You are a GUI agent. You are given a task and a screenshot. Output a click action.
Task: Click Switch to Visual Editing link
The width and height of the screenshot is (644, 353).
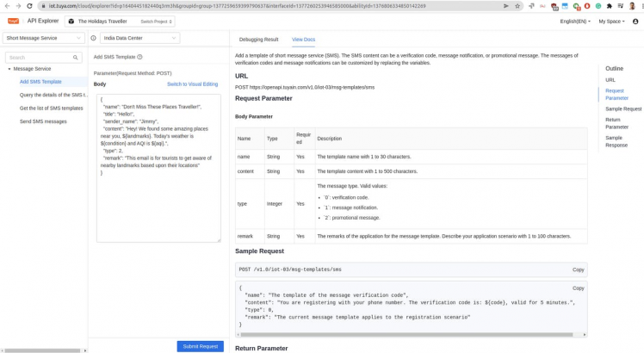192,84
